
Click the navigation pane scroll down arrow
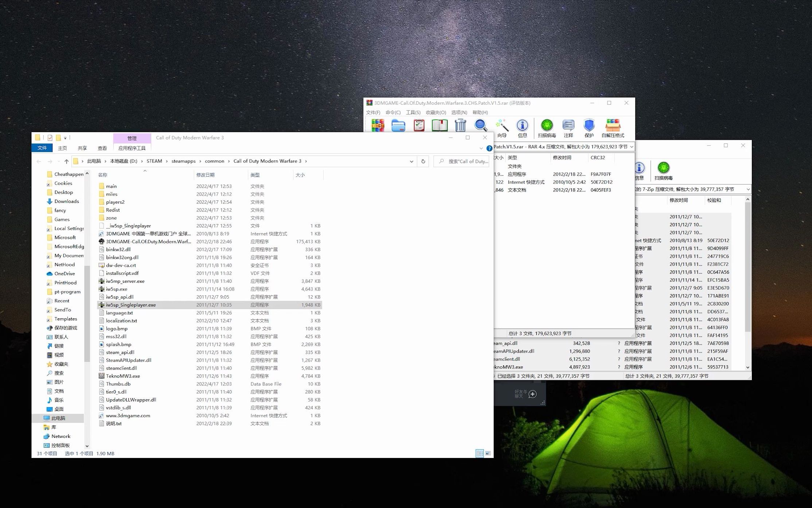tap(87, 446)
